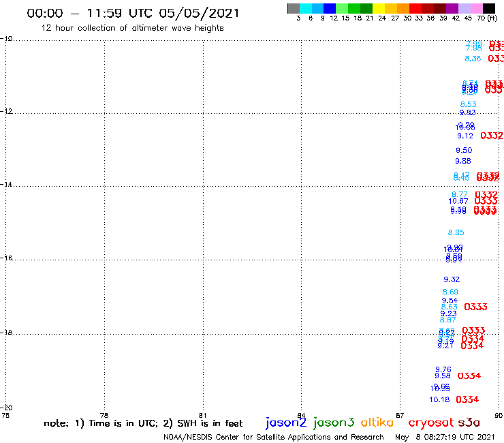This screenshot has height=443, width=504.
Task: Click the red time label 0334 beside 10.18
Action: pos(467,399)
